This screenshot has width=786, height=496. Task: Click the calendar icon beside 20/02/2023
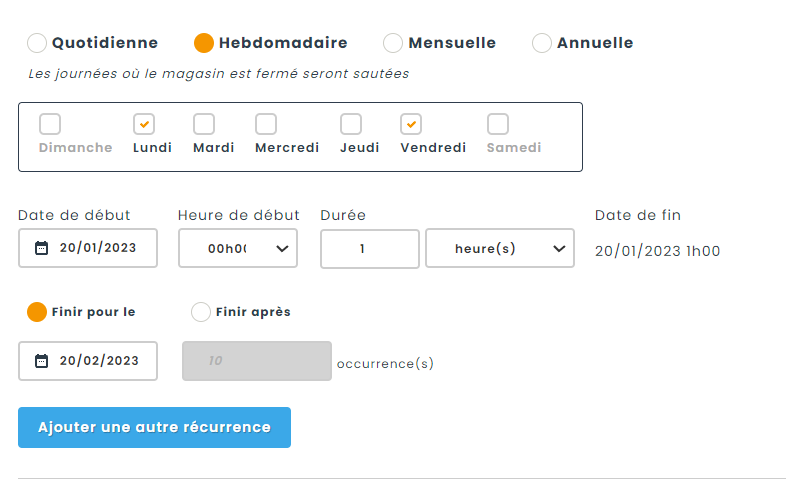tap(41, 361)
